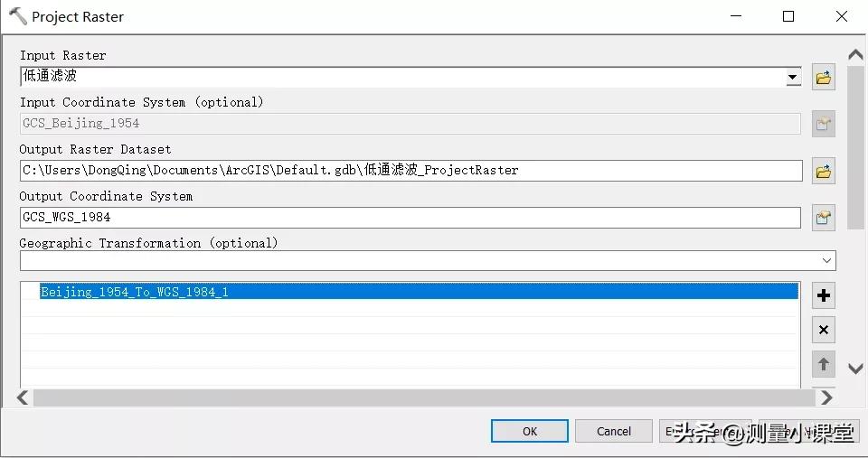Maximize the Project Raster window
Image resolution: width=868 pixels, height=458 pixels.
788,16
